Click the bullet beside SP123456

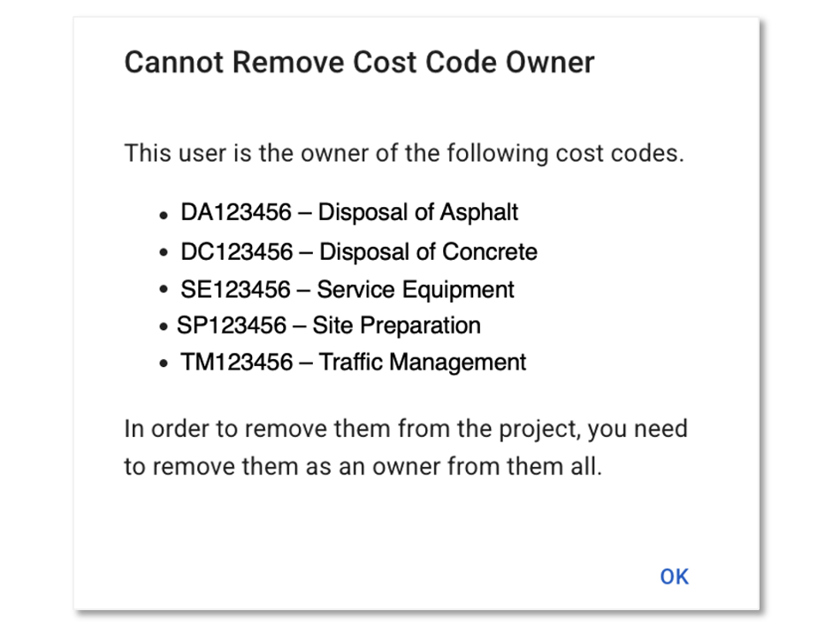164,327
